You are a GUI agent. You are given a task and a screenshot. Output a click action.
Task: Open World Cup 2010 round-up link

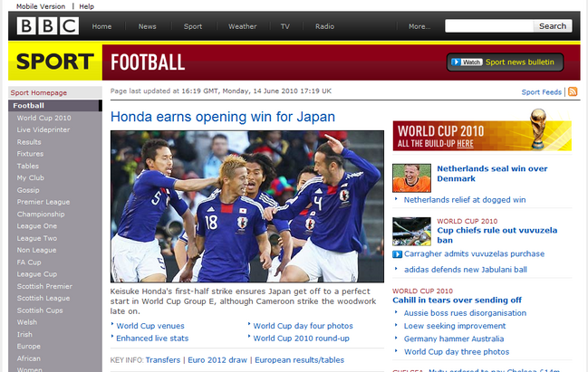(301, 339)
